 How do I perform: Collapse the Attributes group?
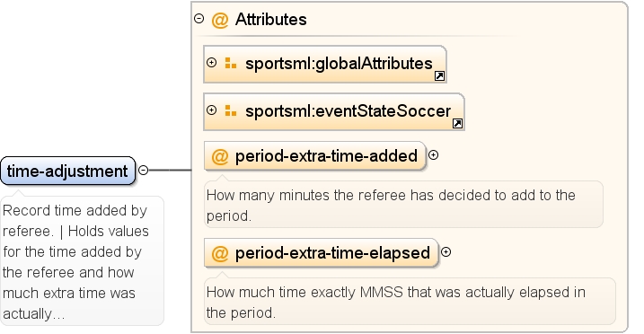click(x=198, y=19)
